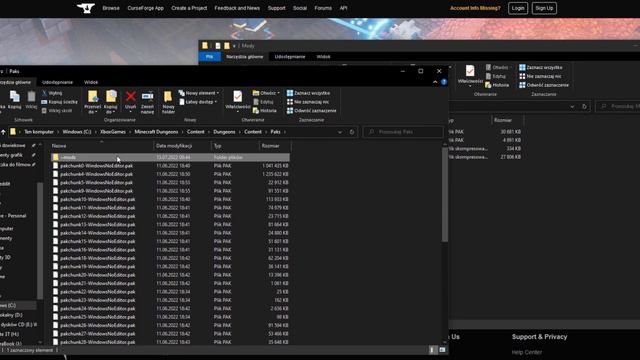Collapse the Paks ribbon with the chevron

[435, 82]
